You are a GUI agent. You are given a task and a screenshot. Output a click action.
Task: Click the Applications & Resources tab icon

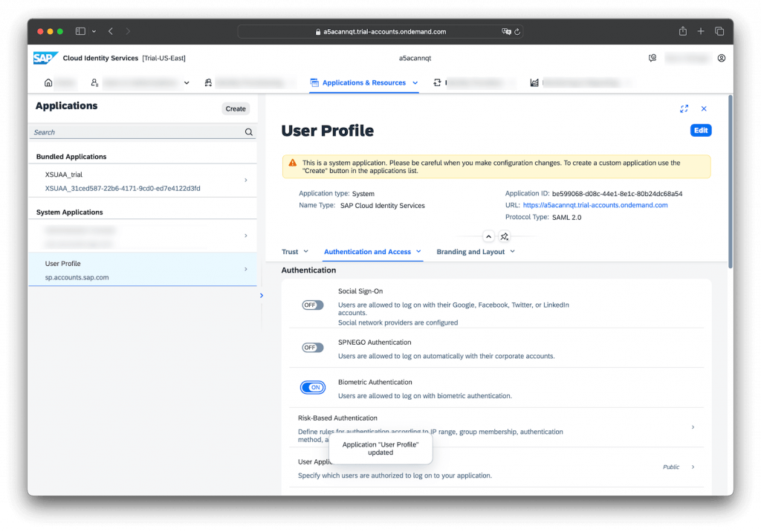[314, 82]
